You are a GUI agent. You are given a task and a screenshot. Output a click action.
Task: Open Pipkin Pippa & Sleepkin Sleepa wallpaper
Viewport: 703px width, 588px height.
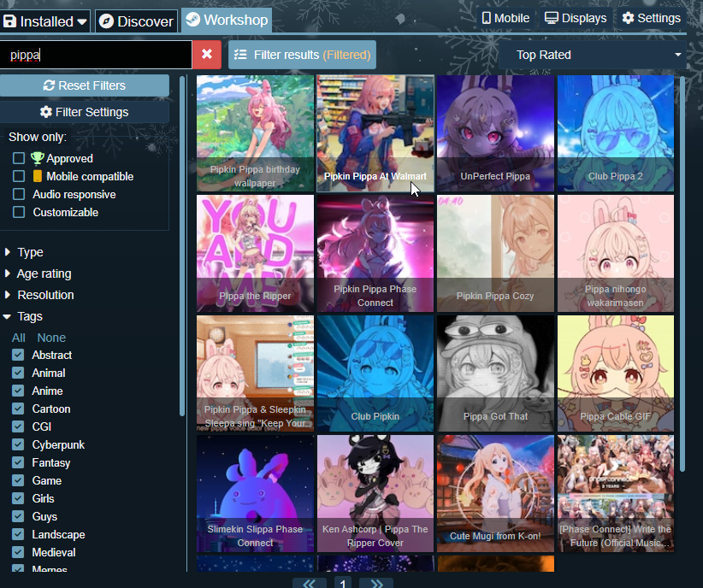[255, 373]
